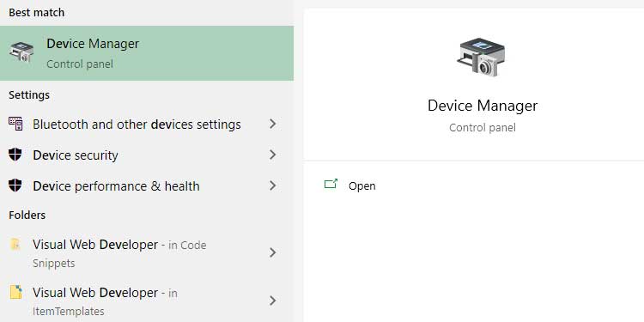Expand Visual Web Developer in Code Snippets chevron

pos(273,252)
